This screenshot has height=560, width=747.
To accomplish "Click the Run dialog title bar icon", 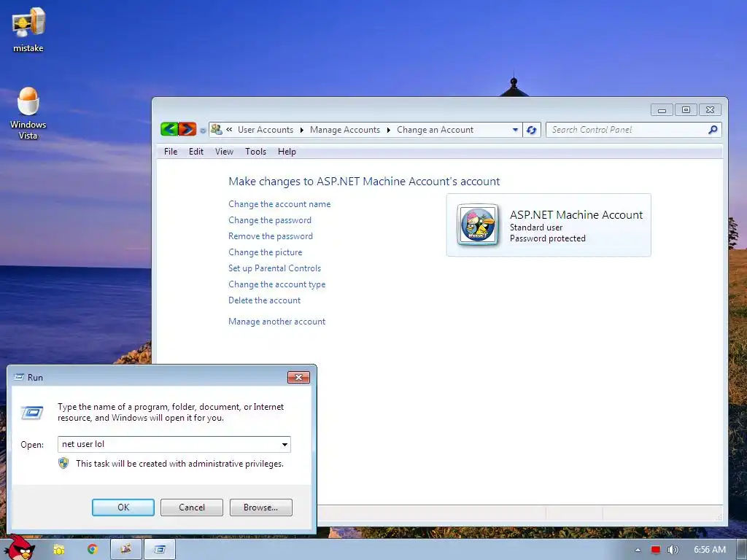I will [19, 377].
